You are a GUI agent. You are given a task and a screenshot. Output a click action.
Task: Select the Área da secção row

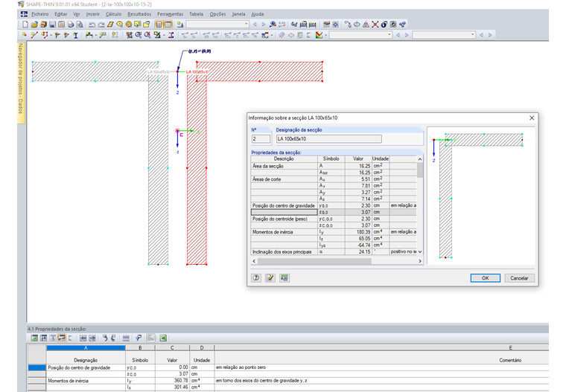click(x=334, y=166)
